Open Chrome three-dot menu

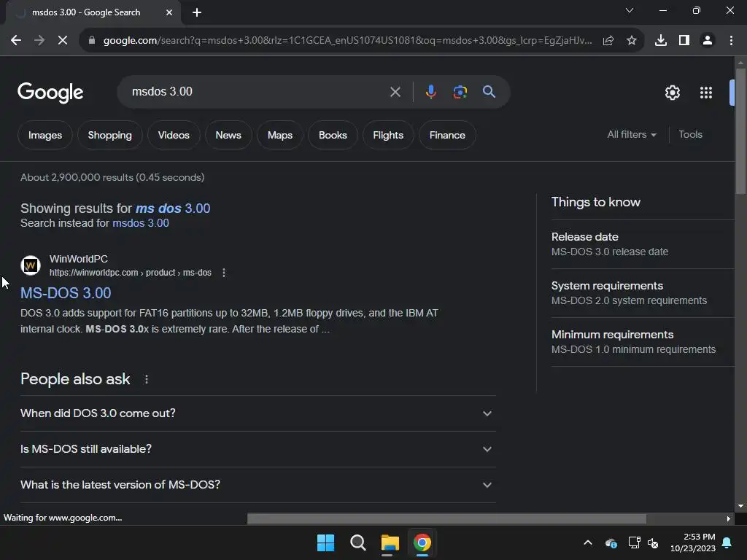[731, 41]
